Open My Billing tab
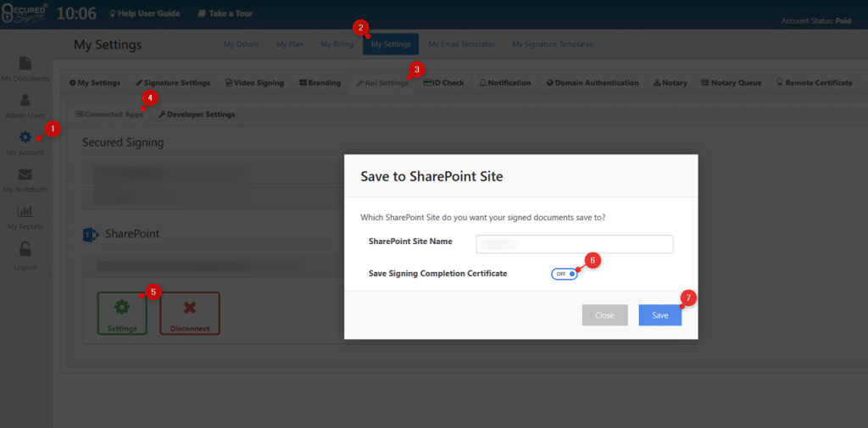 337,44
